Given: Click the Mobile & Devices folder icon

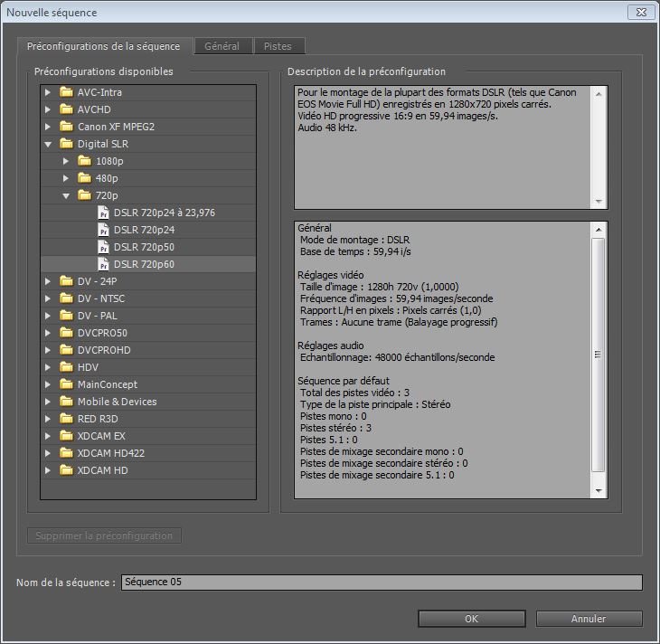Looking at the screenshot, I should [x=66, y=402].
